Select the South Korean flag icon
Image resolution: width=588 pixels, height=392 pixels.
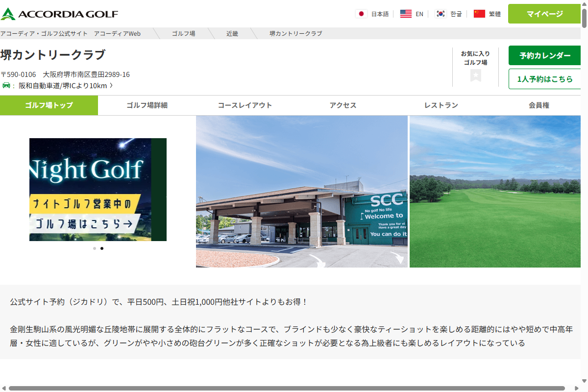pos(441,14)
